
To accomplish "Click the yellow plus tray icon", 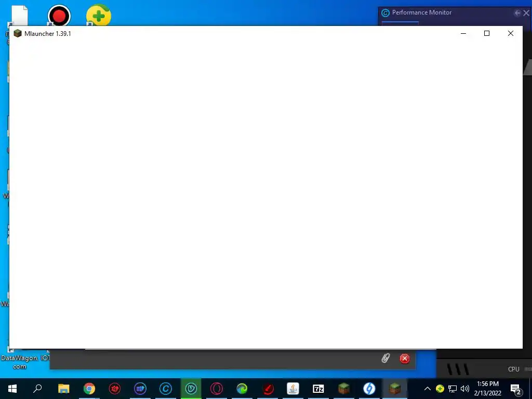I will (440, 389).
